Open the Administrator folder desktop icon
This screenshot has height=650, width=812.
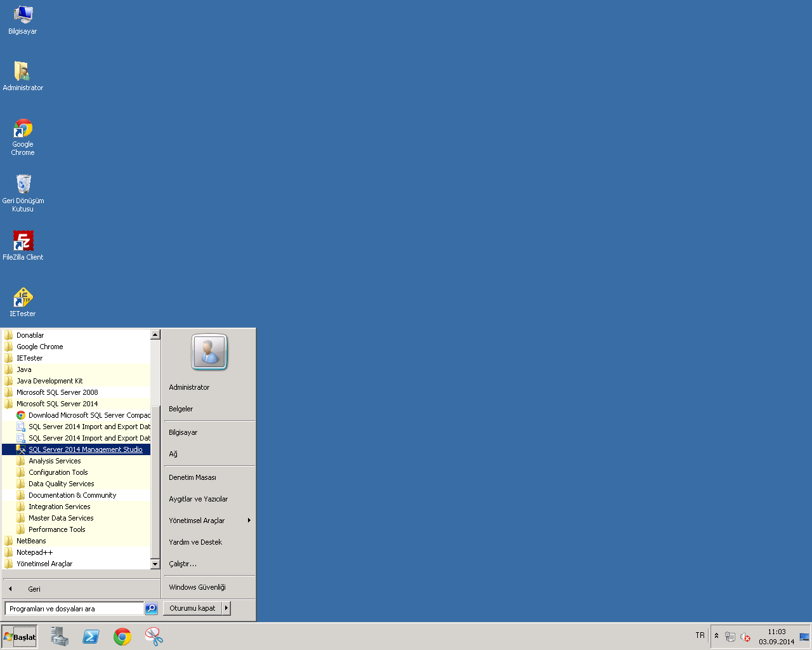23,76
